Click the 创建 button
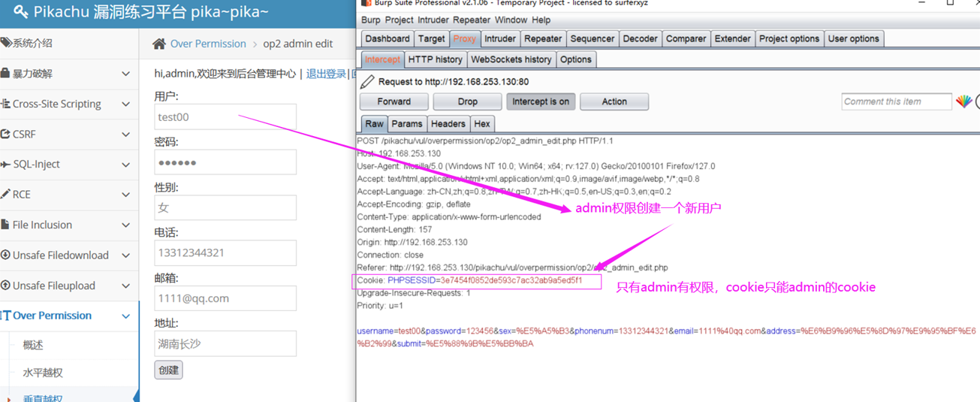The width and height of the screenshot is (980, 402). [x=168, y=370]
